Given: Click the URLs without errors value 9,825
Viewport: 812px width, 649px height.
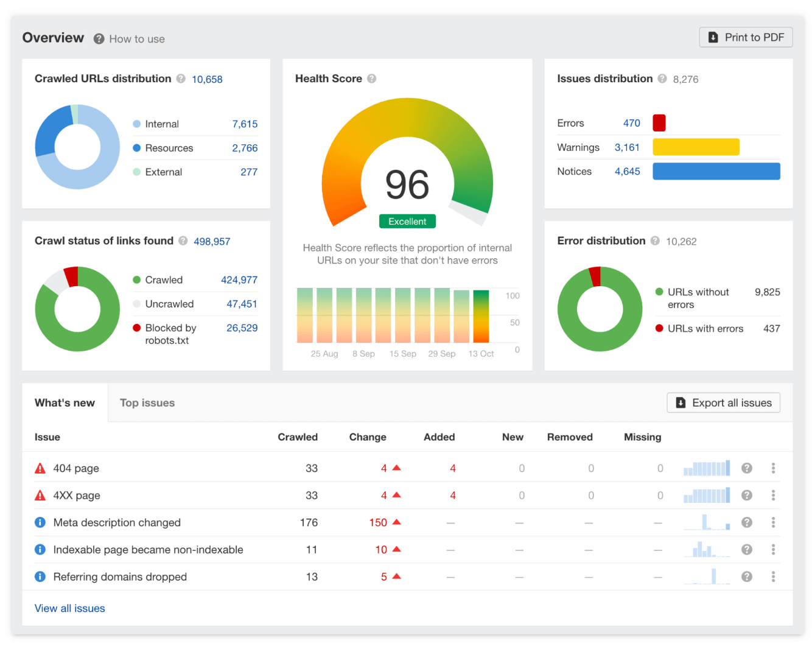Looking at the screenshot, I should pyautogui.click(x=768, y=292).
